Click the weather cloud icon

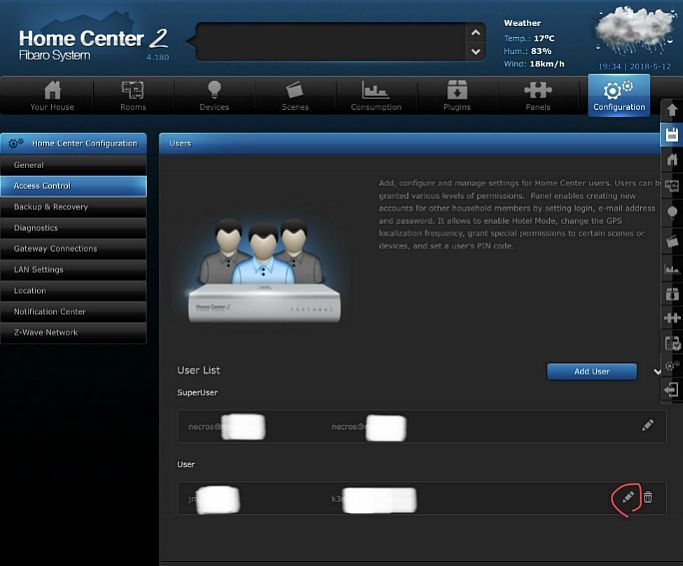coord(635,31)
